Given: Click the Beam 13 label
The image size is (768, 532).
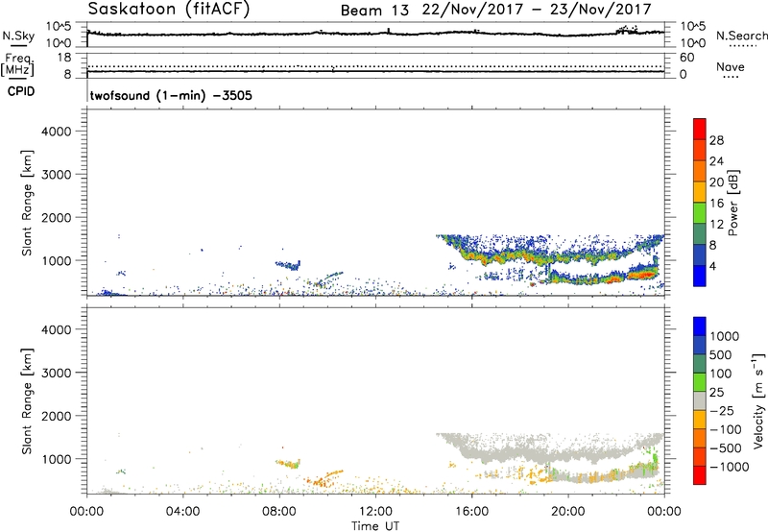Looking at the screenshot, I should [x=374, y=11].
